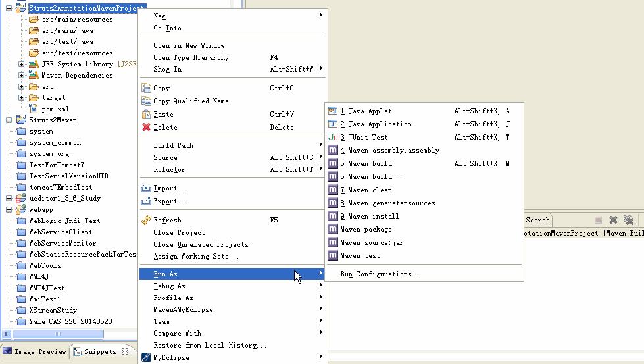Expand the target folder node
The height and width of the screenshot is (364, 644).
click(22, 98)
